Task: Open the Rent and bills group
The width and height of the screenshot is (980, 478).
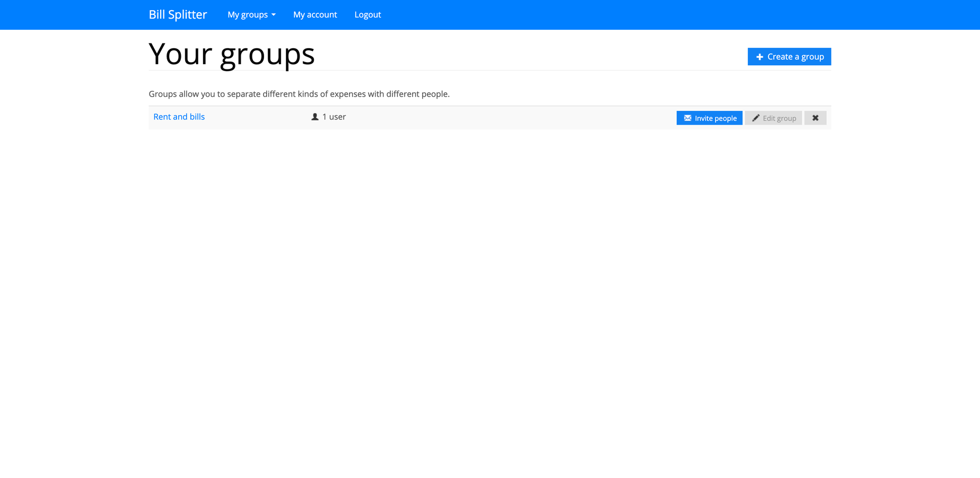Action: (179, 117)
